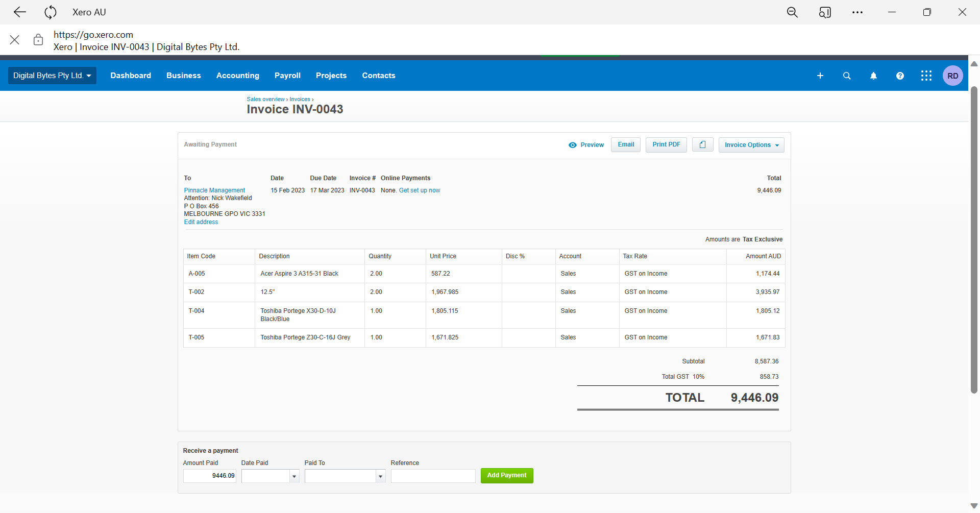The height and width of the screenshot is (513, 980).
Task: Click the subtotal value 8,587.36
Action: (x=767, y=361)
